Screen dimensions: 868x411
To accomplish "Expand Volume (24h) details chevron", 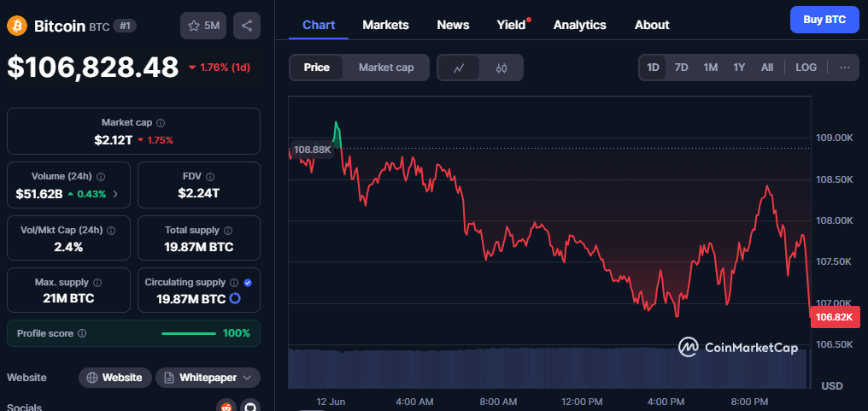I will click(x=115, y=194).
